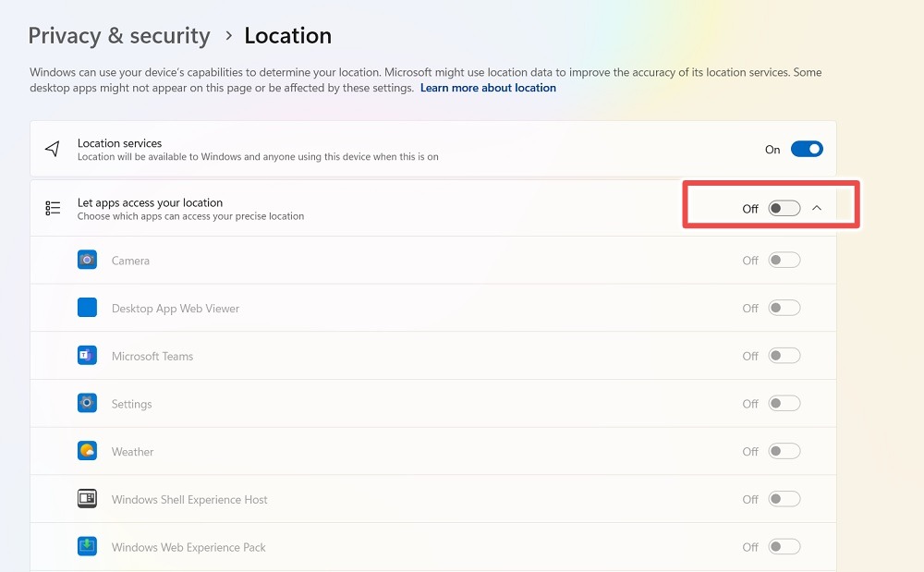Click the Settings app icon in the list
The width and height of the screenshot is (924, 572).
(87, 403)
